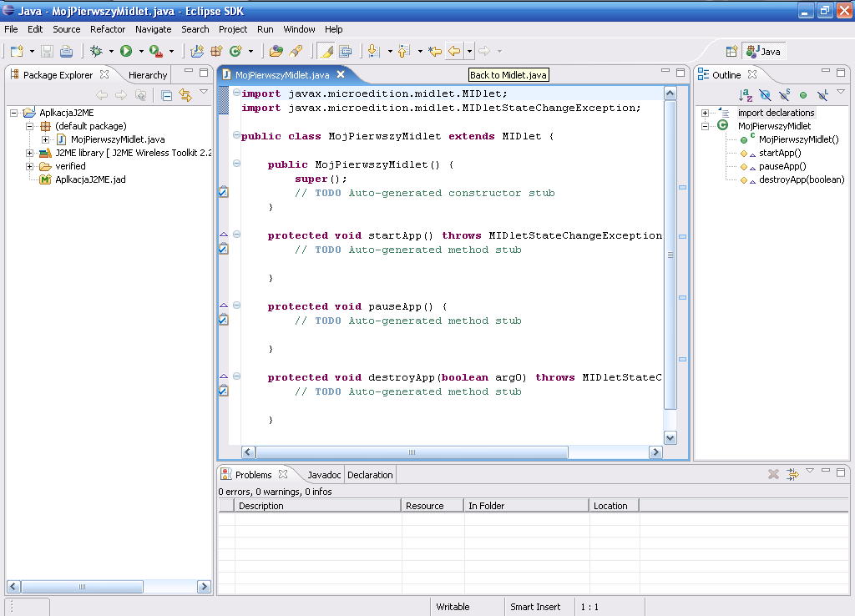Select the Java perspective button
The height and width of the screenshot is (616, 855).
764,52
